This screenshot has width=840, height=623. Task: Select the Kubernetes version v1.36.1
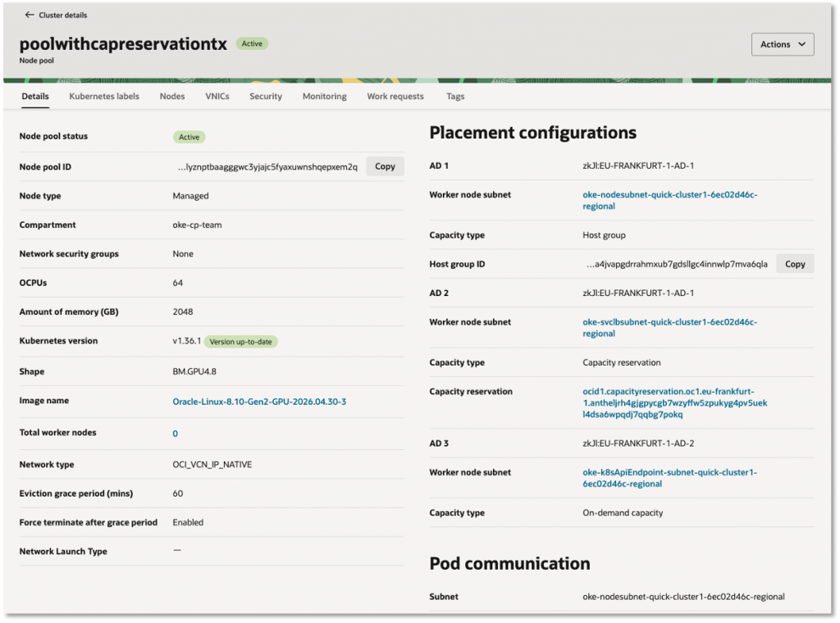click(x=187, y=341)
